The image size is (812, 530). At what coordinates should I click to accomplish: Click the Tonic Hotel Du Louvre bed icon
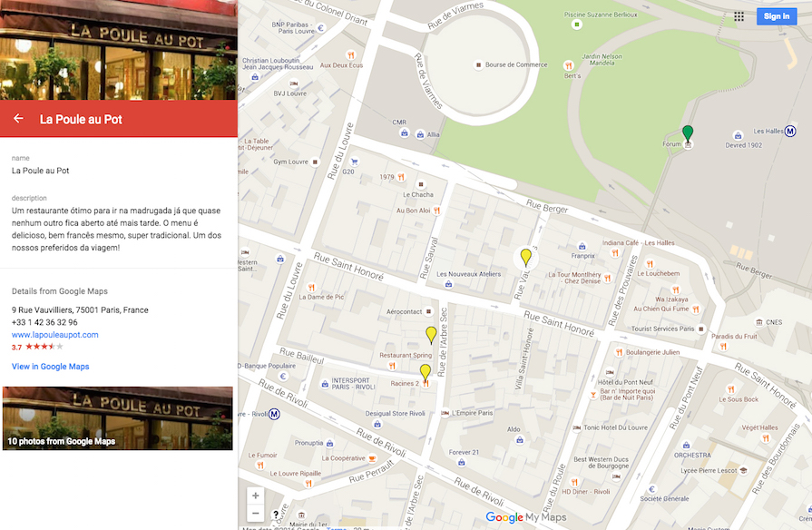[x=576, y=428]
